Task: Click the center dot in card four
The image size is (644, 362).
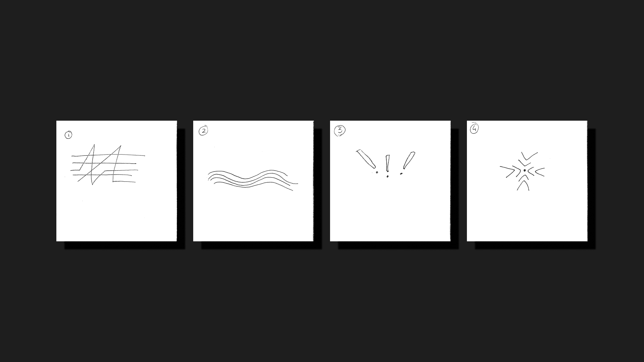Action: [x=525, y=171]
